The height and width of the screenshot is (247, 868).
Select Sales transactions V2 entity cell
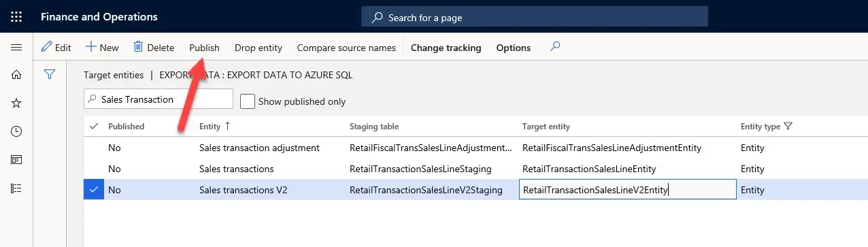(x=244, y=190)
